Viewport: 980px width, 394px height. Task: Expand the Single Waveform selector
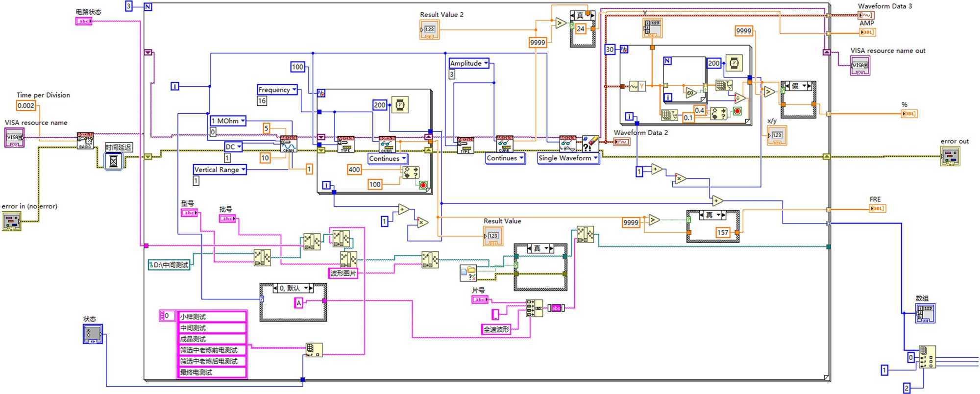click(x=568, y=158)
